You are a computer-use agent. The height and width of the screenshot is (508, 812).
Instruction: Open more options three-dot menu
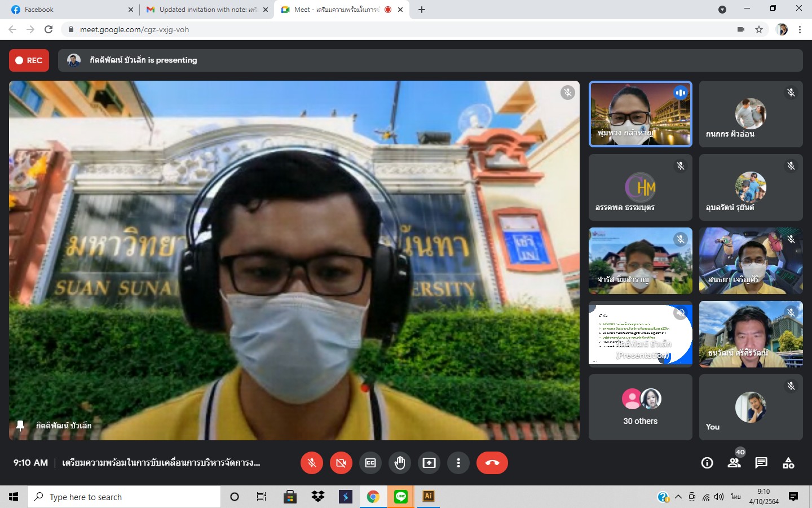[x=458, y=463]
